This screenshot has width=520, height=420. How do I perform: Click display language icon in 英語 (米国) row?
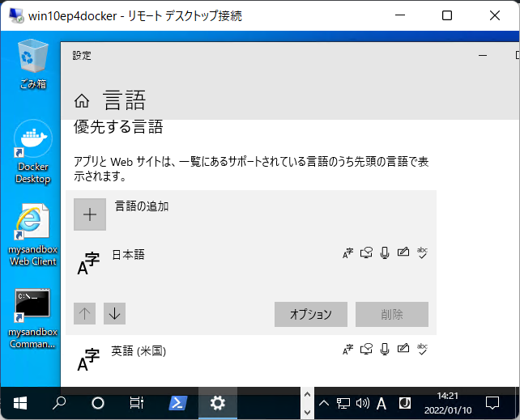pyautogui.click(x=348, y=350)
